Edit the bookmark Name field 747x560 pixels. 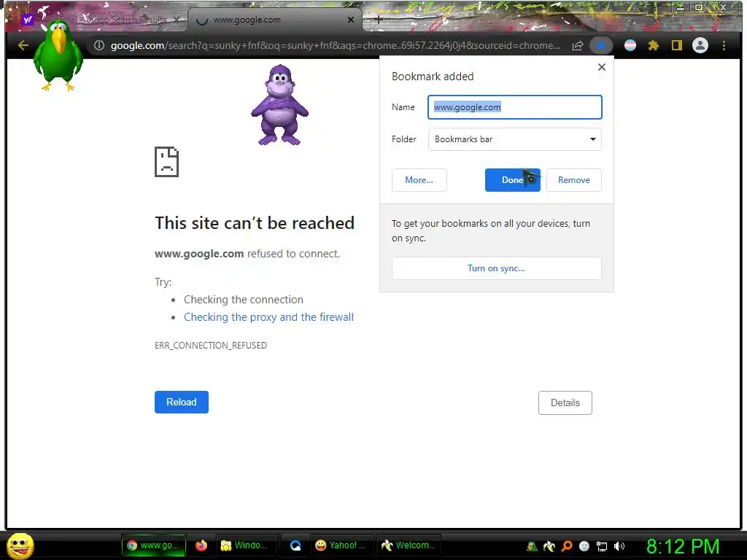(x=514, y=107)
